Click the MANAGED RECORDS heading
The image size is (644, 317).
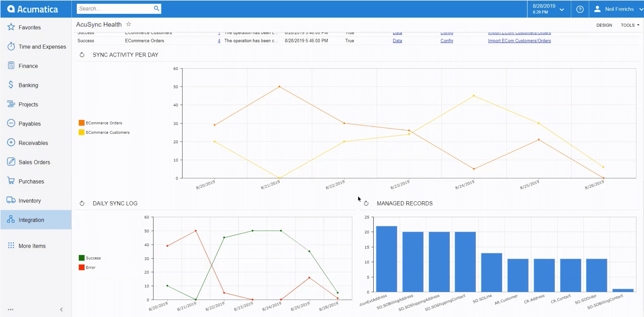point(405,204)
